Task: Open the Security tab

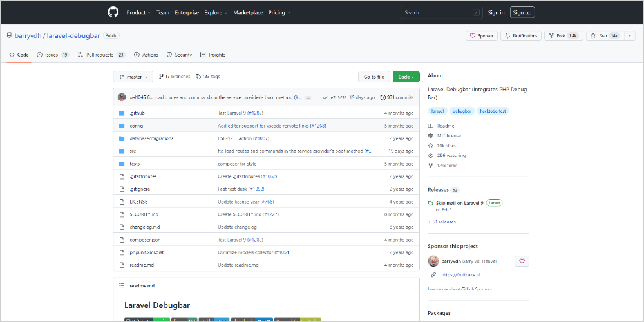Action: [179, 55]
